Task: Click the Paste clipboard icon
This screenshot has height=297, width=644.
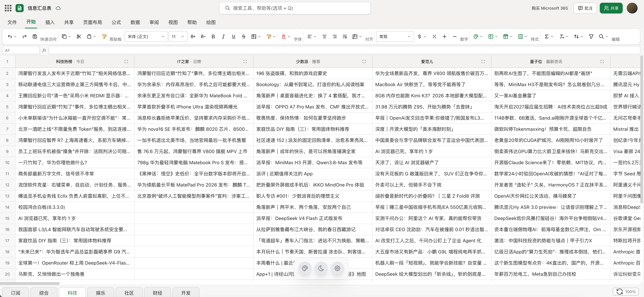Action: coord(89,36)
